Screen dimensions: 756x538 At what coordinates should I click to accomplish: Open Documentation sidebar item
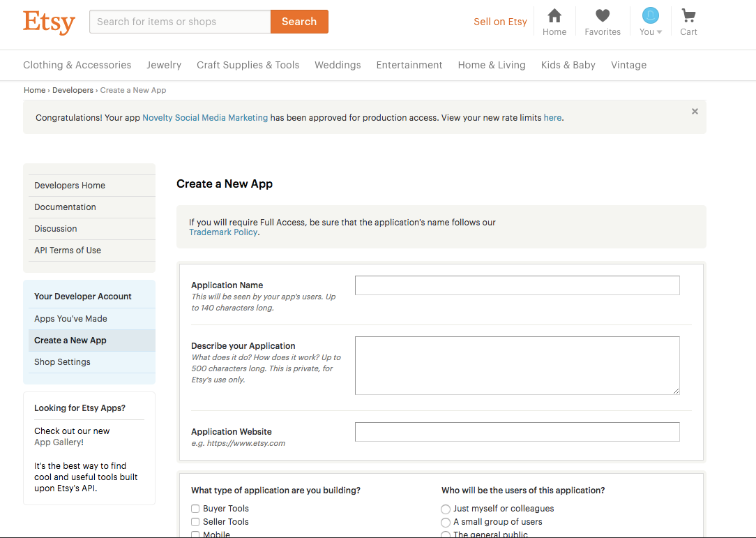pyautogui.click(x=91, y=207)
